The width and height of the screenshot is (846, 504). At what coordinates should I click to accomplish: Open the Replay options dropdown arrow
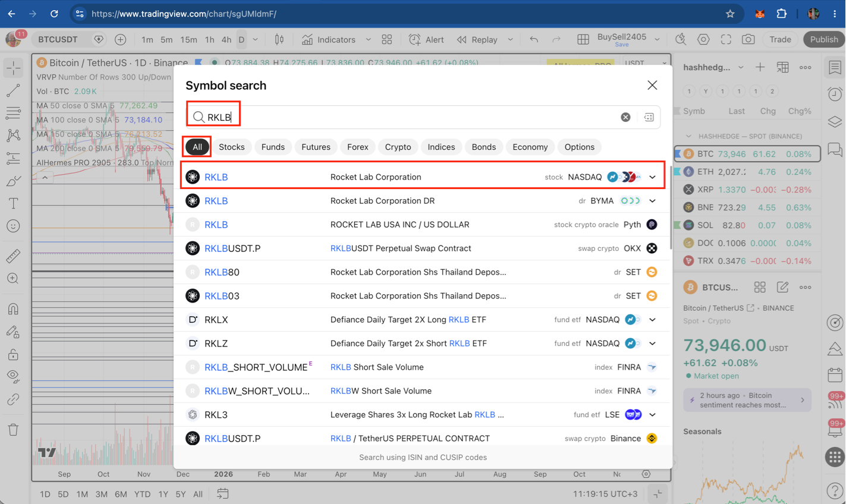(510, 40)
